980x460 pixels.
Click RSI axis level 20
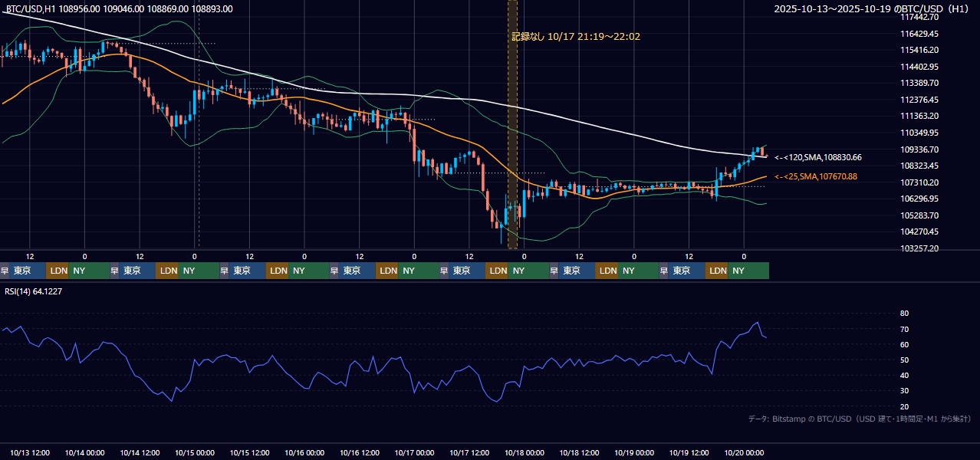pos(904,406)
